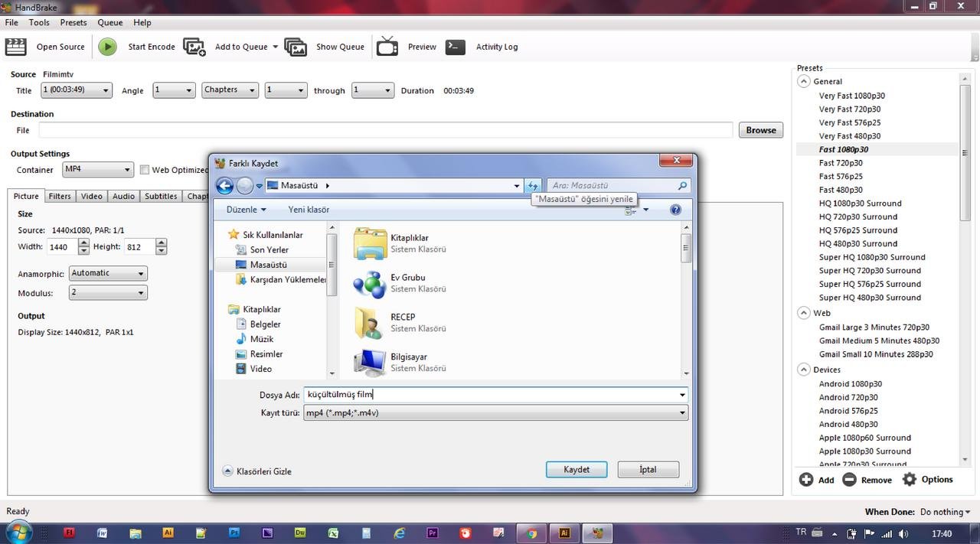Viewport: 980px width, 544px height.
Task: Toggle the Web Optimized checkbox
Action: [144, 170]
